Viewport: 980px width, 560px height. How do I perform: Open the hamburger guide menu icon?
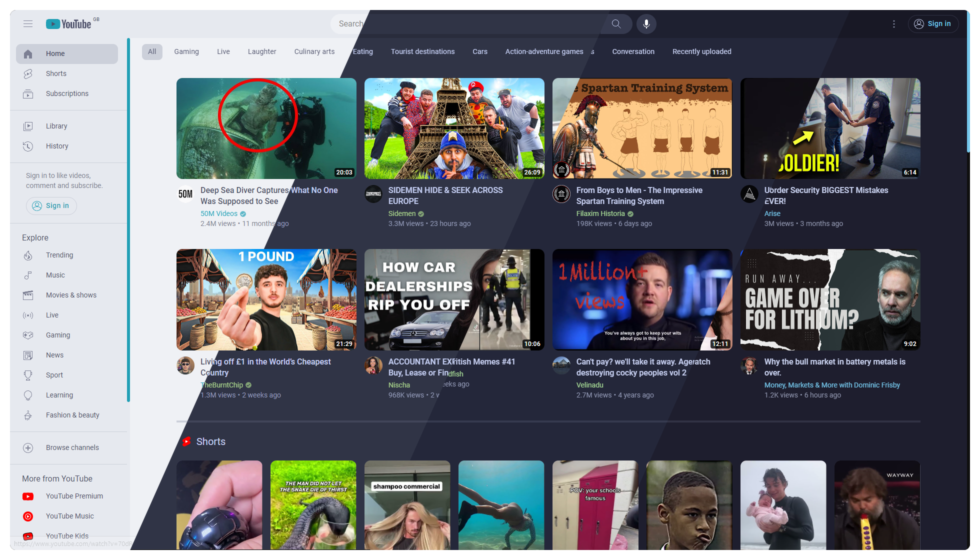pyautogui.click(x=28, y=24)
